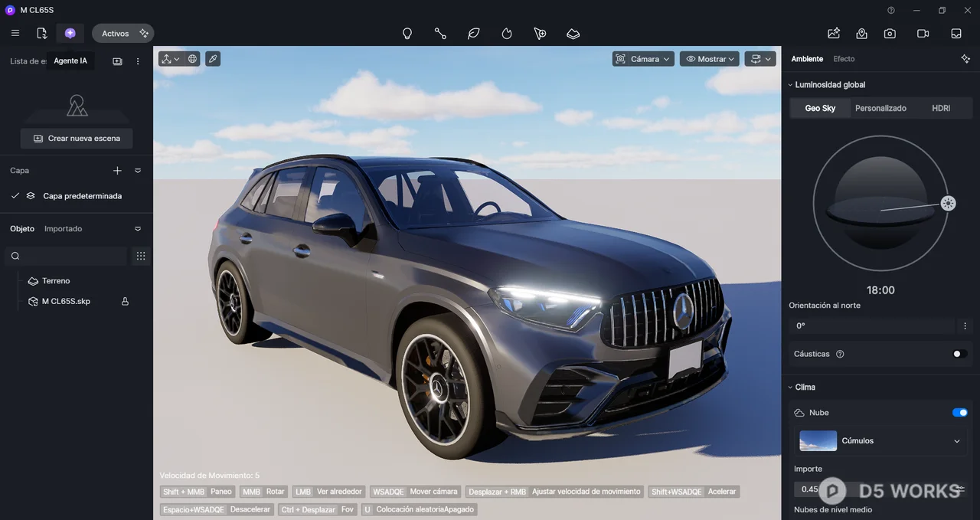Open the Agente IA assistant
The height and width of the screenshot is (520, 980).
[x=70, y=34]
